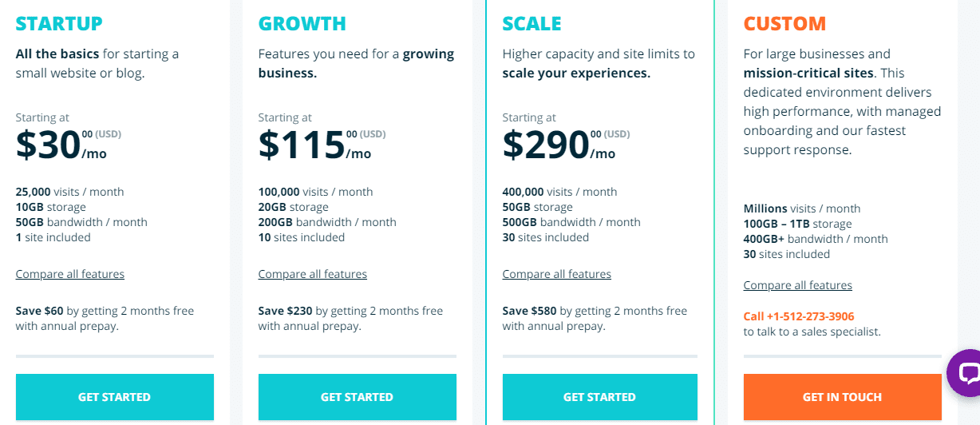This screenshot has height=425, width=980.
Task: Click Get Started under the Growth plan
Action: tap(358, 397)
